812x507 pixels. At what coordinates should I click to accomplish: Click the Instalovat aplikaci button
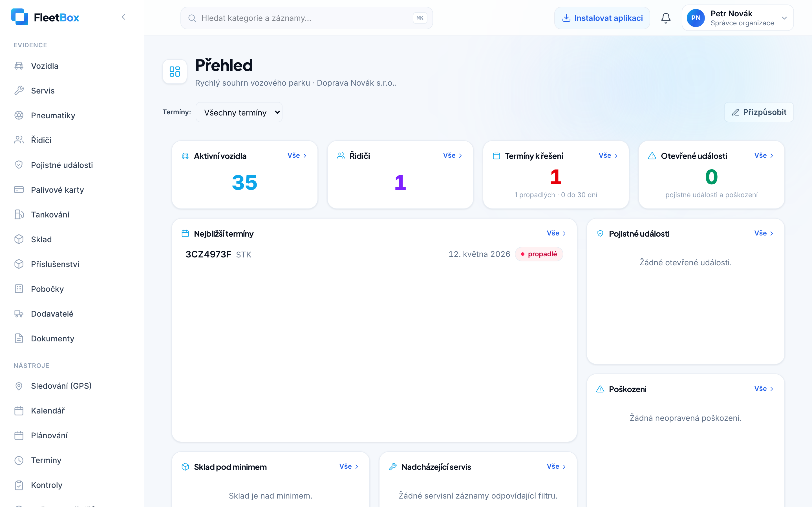602,18
